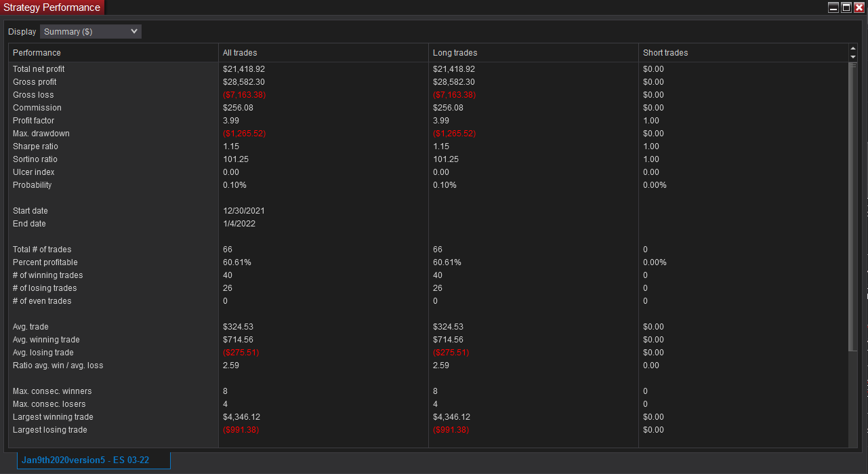Click the $28,582.30 value under Long trades

(x=454, y=82)
